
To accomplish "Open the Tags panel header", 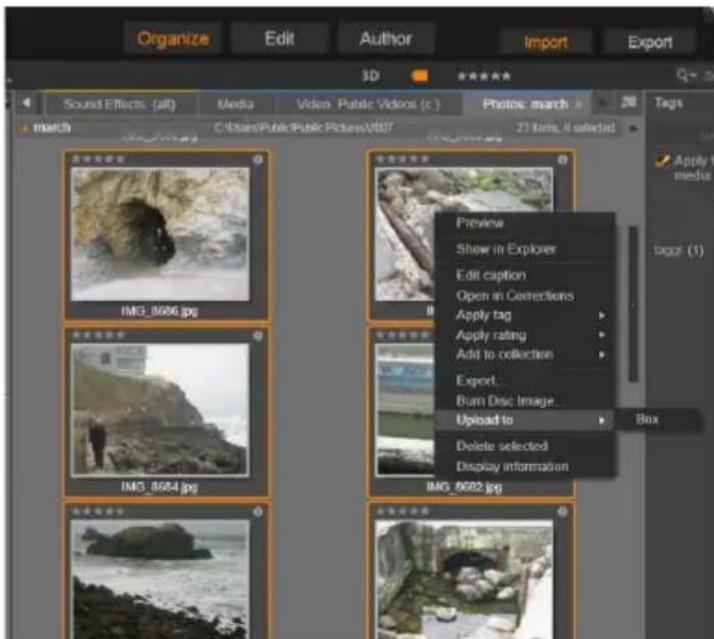I will tap(668, 103).
